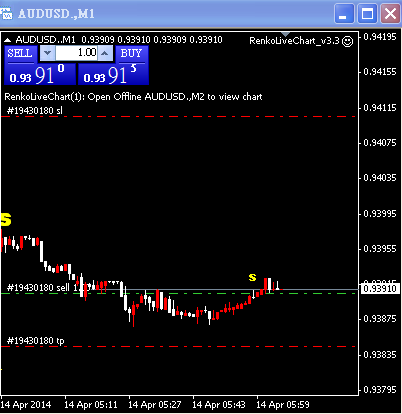The height and width of the screenshot is (414, 402).
Task: Click the chart window icon in title bar
Action: [6, 14]
